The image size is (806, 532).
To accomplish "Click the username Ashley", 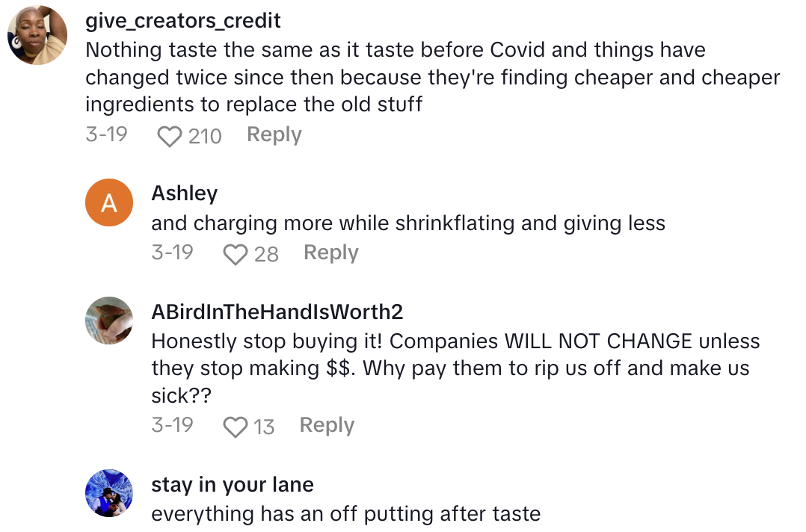I will tap(184, 193).
